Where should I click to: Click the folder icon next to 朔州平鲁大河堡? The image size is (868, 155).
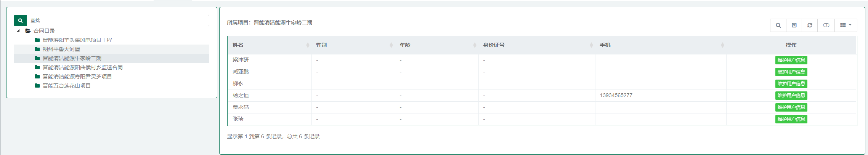click(x=37, y=49)
